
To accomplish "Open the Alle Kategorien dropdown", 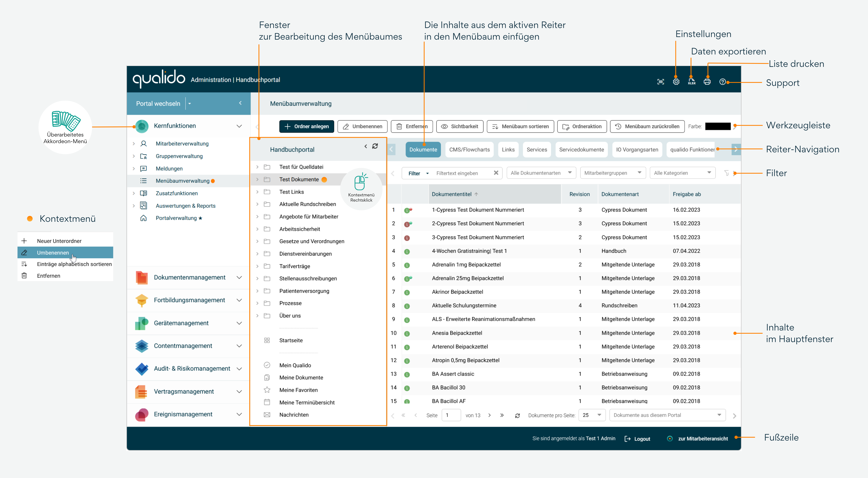I will [x=682, y=173].
